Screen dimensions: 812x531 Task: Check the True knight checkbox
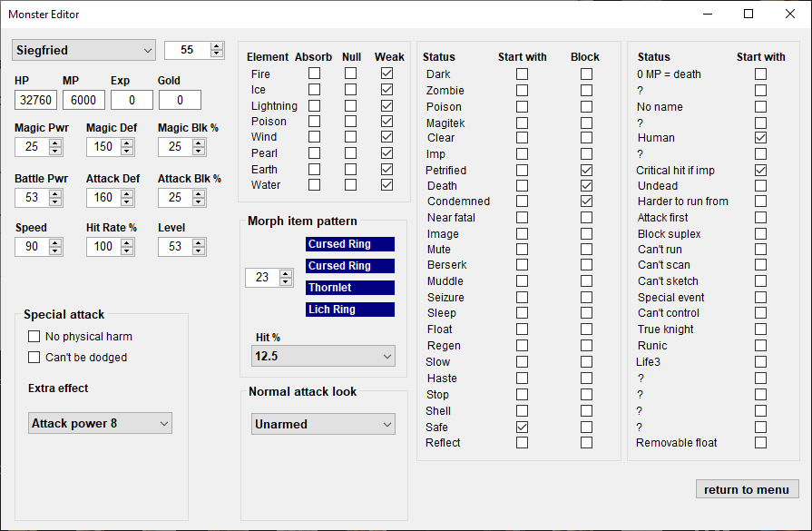point(760,329)
